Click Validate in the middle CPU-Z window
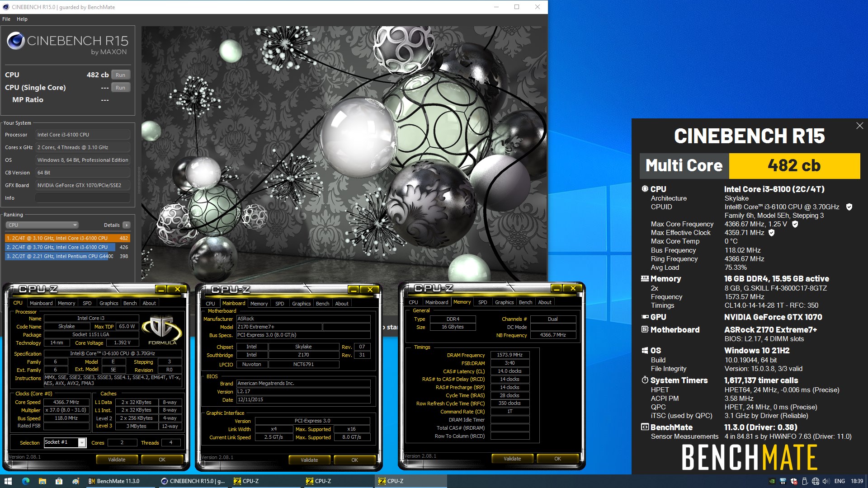 tap(309, 460)
